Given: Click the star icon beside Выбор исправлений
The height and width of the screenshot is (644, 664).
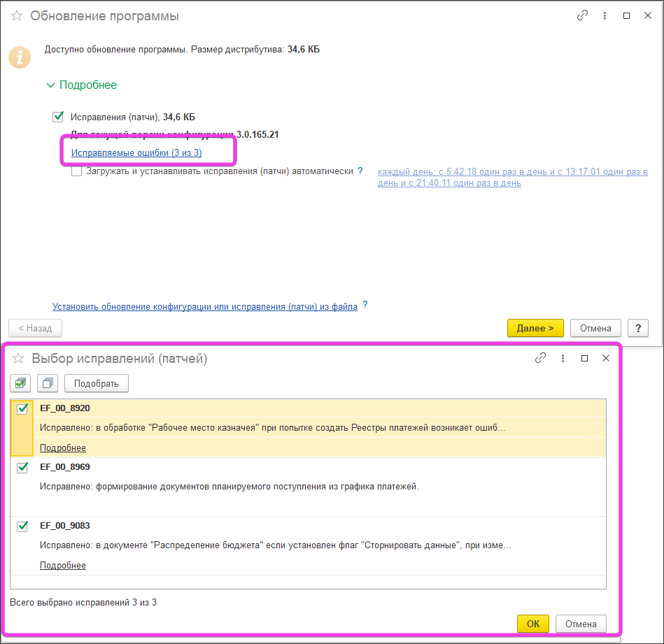Looking at the screenshot, I should 19,359.
